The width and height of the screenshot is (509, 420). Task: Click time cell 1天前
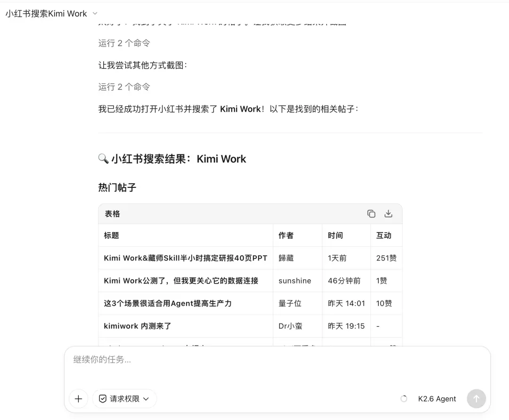point(346,258)
